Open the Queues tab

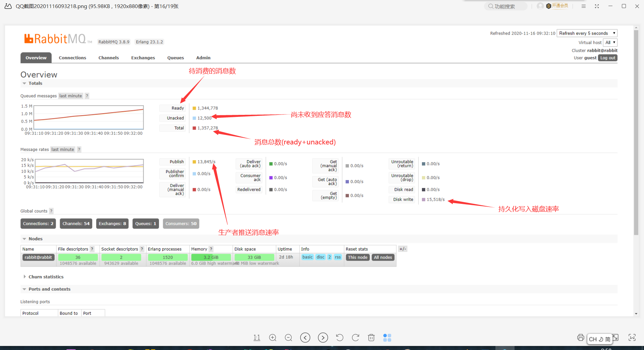click(176, 58)
